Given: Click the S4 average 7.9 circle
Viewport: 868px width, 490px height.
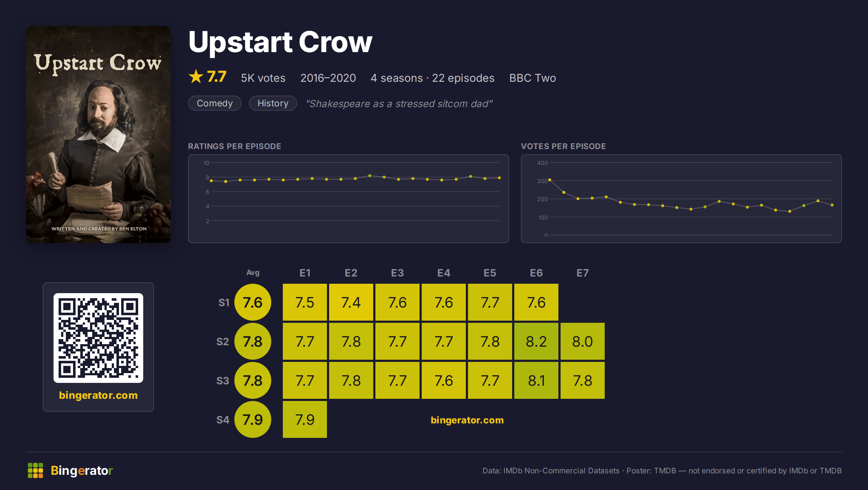Looking at the screenshot, I should coord(253,419).
